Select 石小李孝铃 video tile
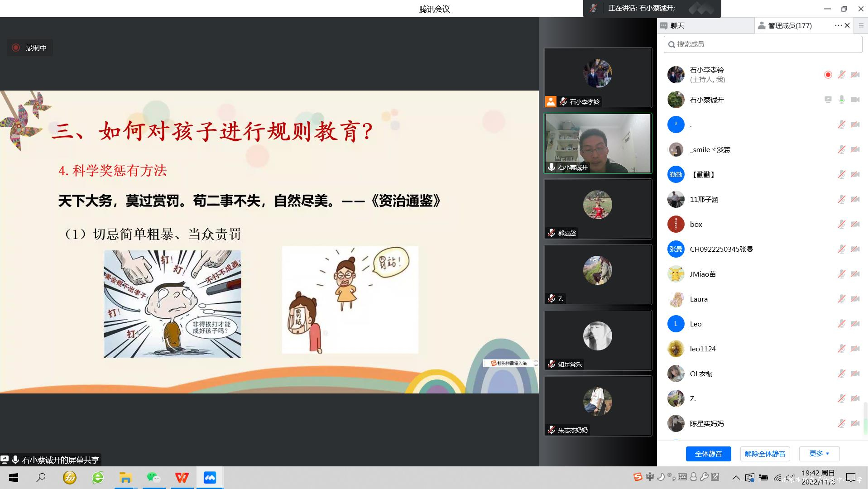Image resolution: width=868 pixels, height=489 pixels. point(598,77)
